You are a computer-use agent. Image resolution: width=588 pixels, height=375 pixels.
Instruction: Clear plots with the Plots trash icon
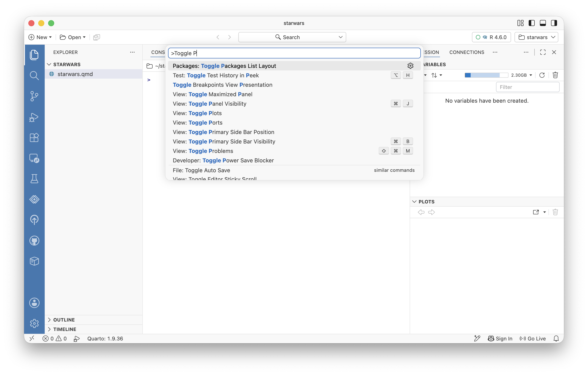click(555, 212)
